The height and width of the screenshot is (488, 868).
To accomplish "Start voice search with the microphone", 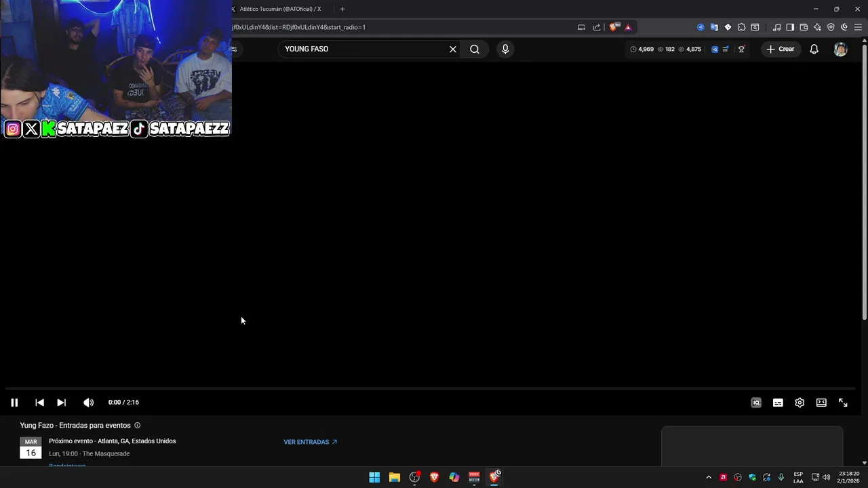I will [505, 49].
